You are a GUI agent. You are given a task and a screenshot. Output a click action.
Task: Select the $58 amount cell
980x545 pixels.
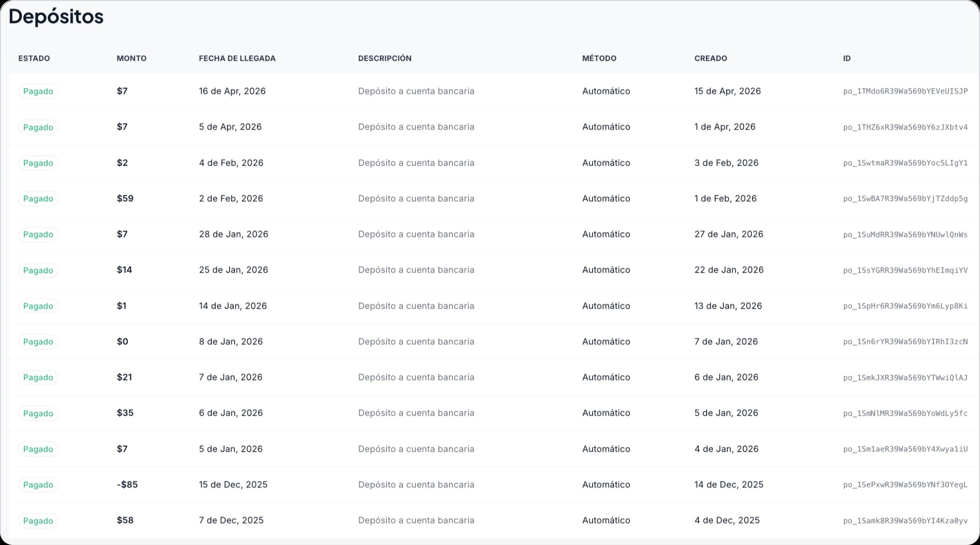[125, 520]
